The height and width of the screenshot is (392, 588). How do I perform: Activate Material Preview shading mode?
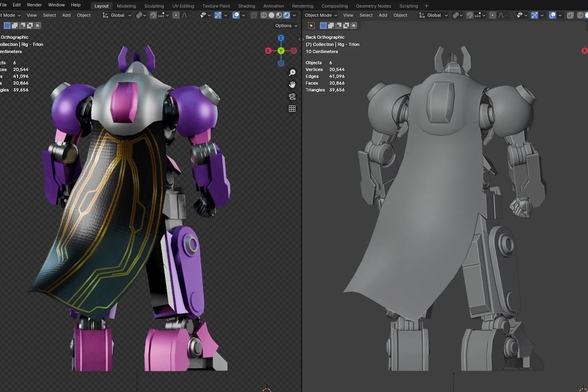click(279, 15)
